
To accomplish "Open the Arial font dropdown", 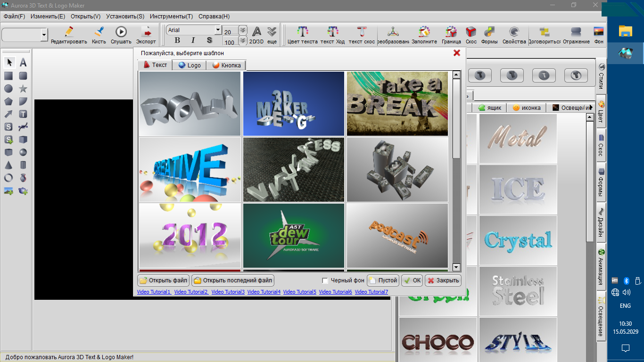I will (x=218, y=30).
